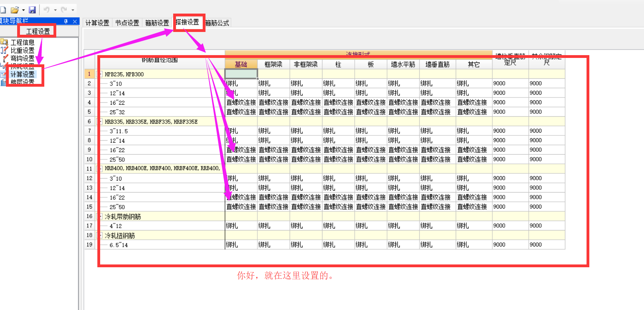This screenshot has width=644, height=310.
Task: Open redo history dropdown arrow
Action: click(73, 10)
